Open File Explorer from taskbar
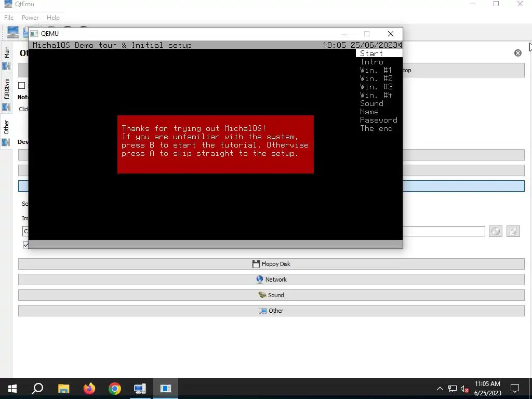The height and width of the screenshot is (399, 532). [x=63, y=389]
